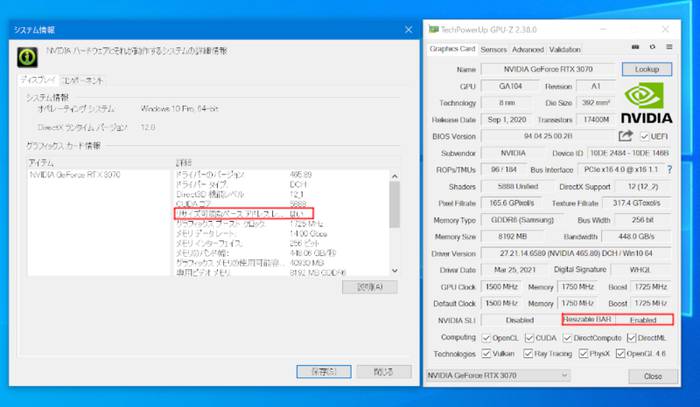Click the green info icon in システム情報 window
700x407 pixels.
(27, 57)
